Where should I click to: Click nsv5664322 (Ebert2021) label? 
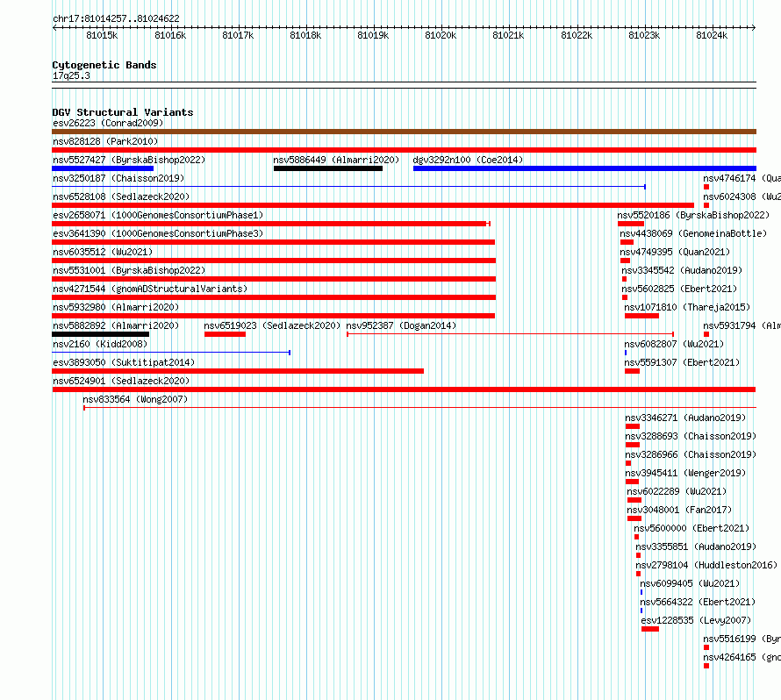698,602
